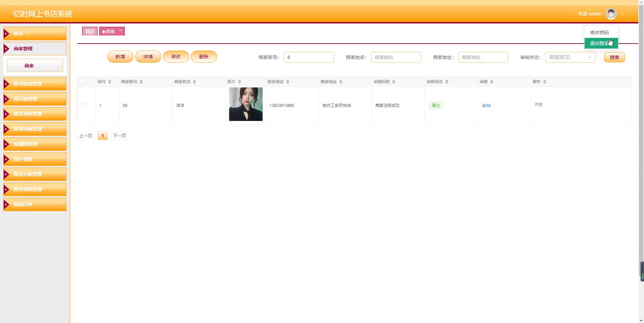
Task: Expand the 轮播图管理 sidebar section
Action: click(x=35, y=144)
